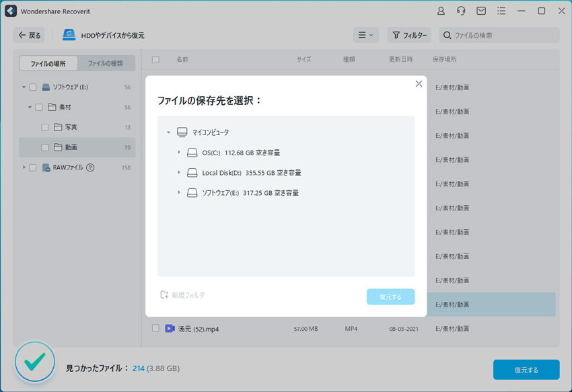Viewport: 572px width, 392px height.
Task: Click the main 復元する button at bottom
Action: tap(526, 370)
